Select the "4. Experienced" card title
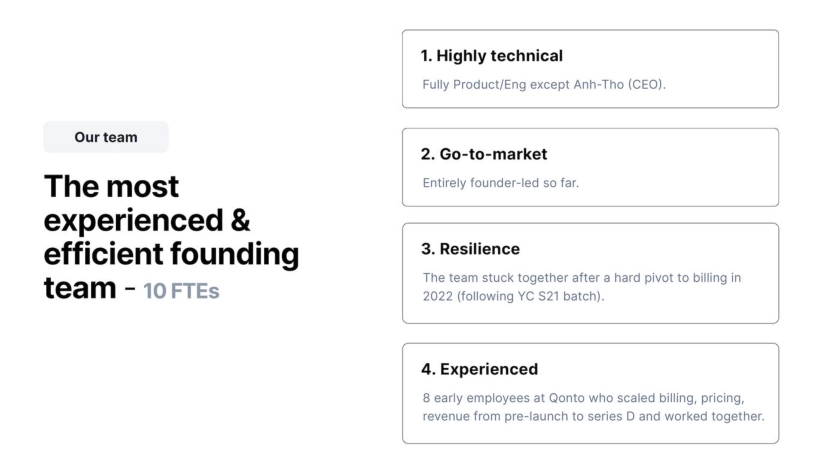The height and width of the screenshot is (473, 840). click(479, 369)
